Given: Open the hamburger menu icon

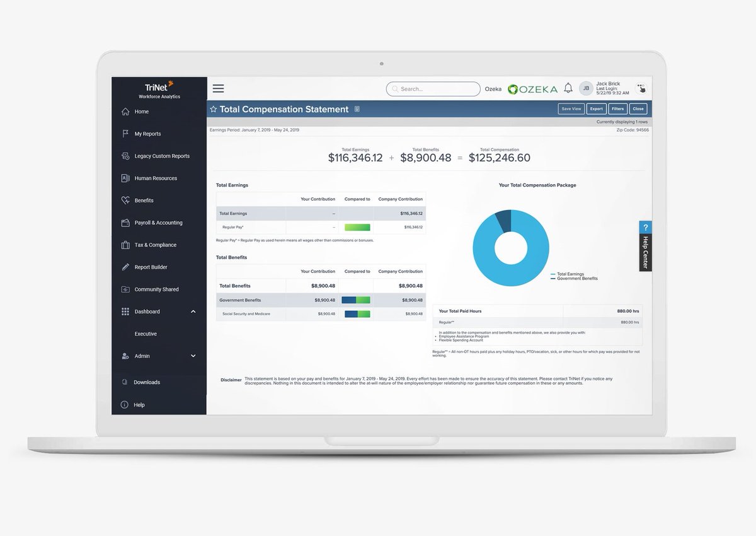Looking at the screenshot, I should pyautogui.click(x=218, y=89).
